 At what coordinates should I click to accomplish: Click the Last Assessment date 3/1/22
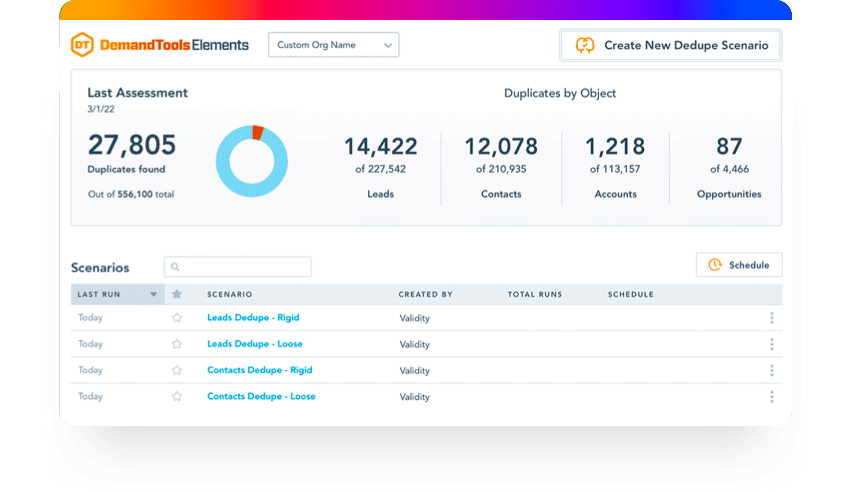pos(101,109)
